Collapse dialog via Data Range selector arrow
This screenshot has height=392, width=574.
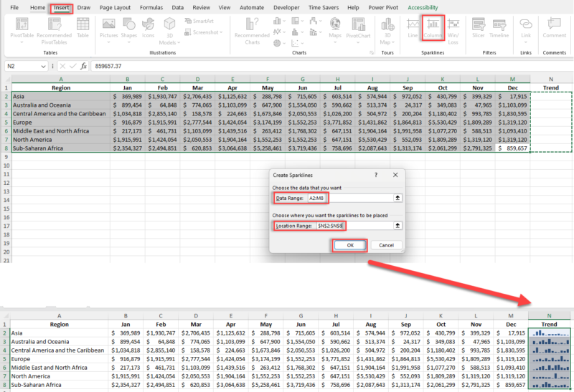click(x=397, y=199)
